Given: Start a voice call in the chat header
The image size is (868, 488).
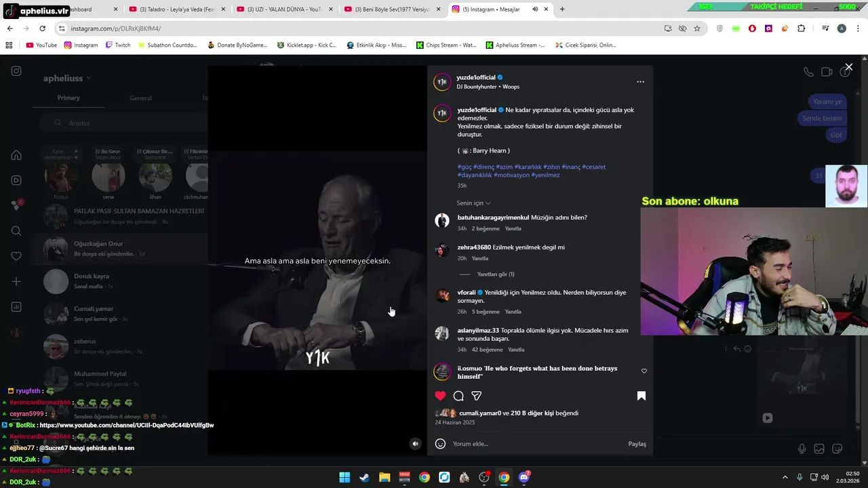Looking at the screenshot, I should 808,72.
